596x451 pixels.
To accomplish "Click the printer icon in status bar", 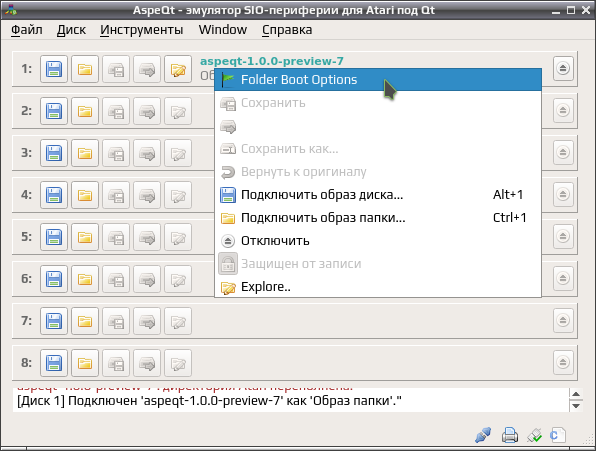I will [509, 435].
